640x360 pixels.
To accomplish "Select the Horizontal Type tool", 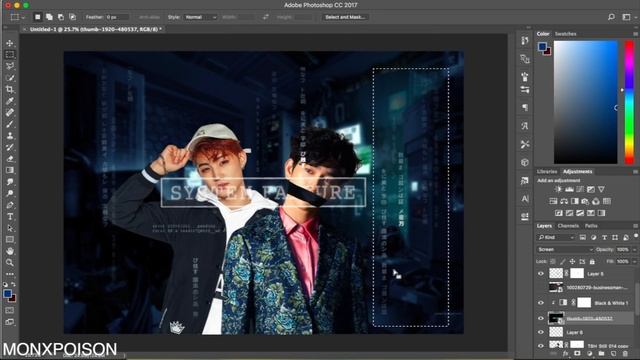I will pos(10,216).
